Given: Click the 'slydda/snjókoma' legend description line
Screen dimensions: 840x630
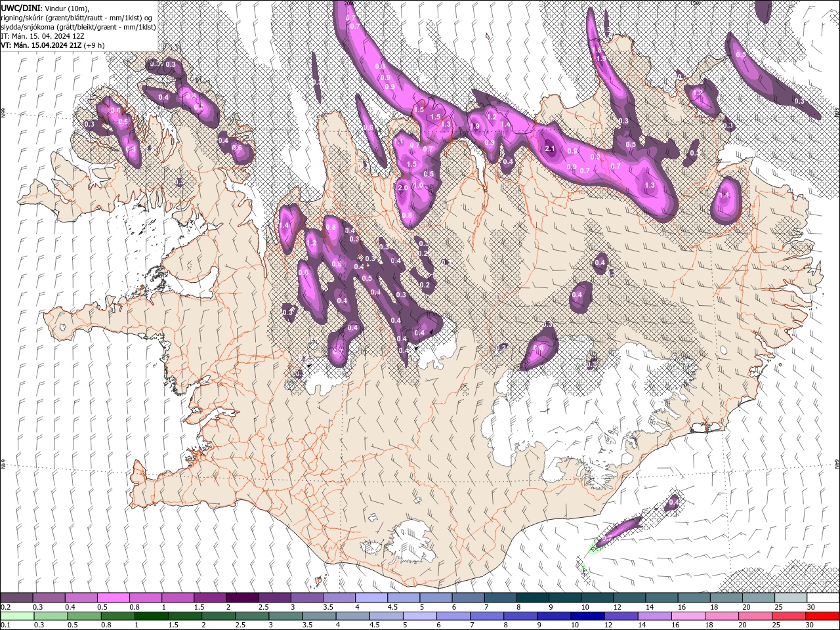Looking at the screenshot, I should coord(78,27).
